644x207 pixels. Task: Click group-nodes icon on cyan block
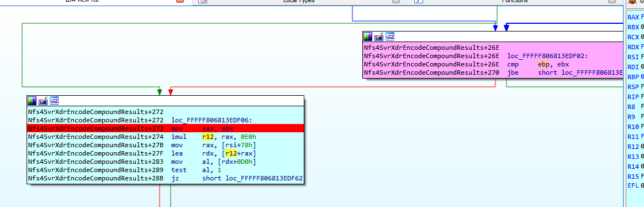(54, 100)
